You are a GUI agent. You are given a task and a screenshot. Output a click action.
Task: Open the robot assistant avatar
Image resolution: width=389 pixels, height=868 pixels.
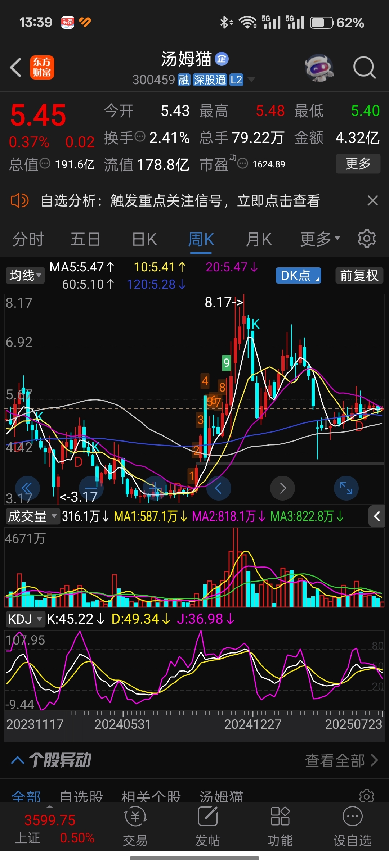pos(319,68)
